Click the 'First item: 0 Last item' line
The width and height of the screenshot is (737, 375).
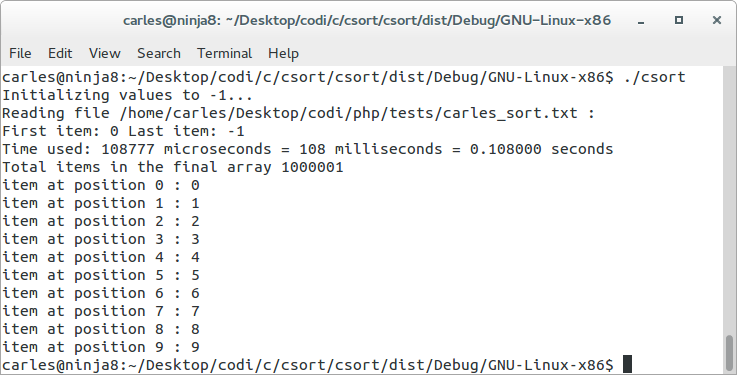coord(124,131)
